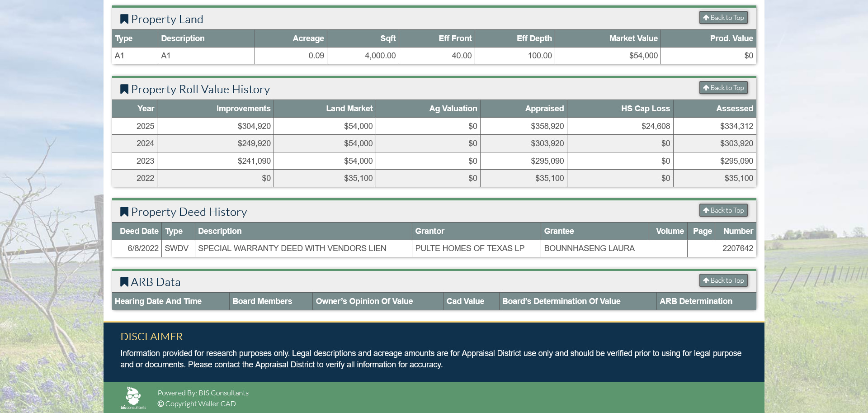The width and height of the screenshot is (868, 413).
Task: Click the Ag Valuation column header
Action: 428,109
